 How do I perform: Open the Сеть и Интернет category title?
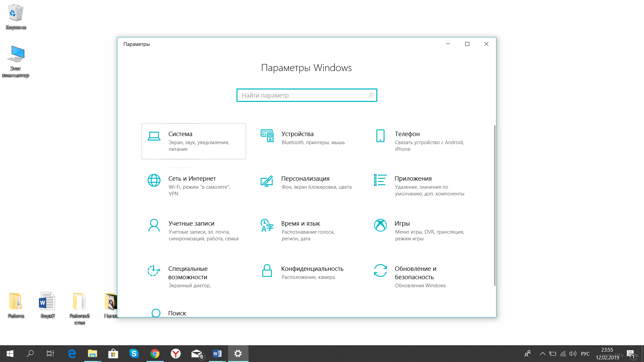[192, 178]
